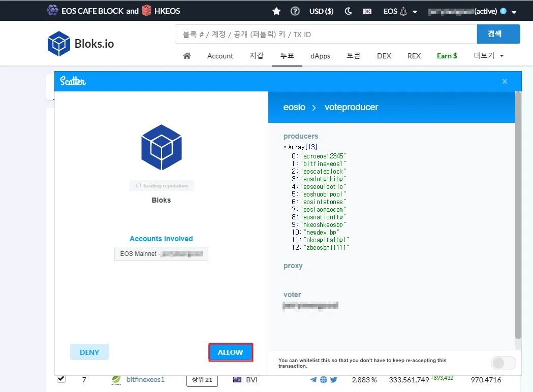Open the bitfinexeos1 producer link
The image size is (533, 392).
click(x=145, y=379)
